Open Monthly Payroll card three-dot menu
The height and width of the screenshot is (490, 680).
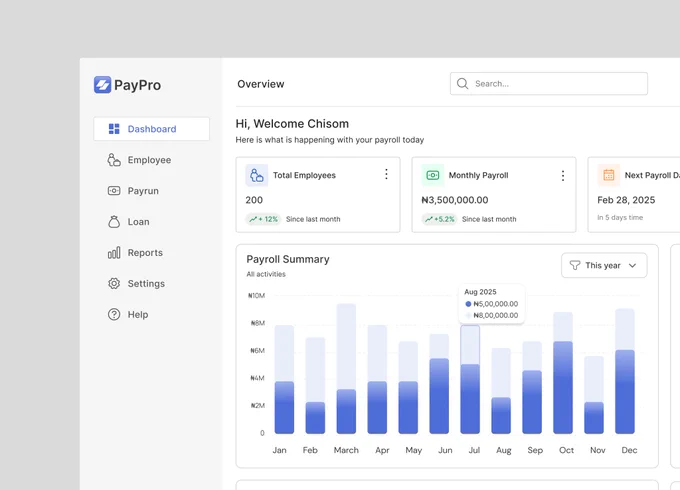(x=563, y=176)
